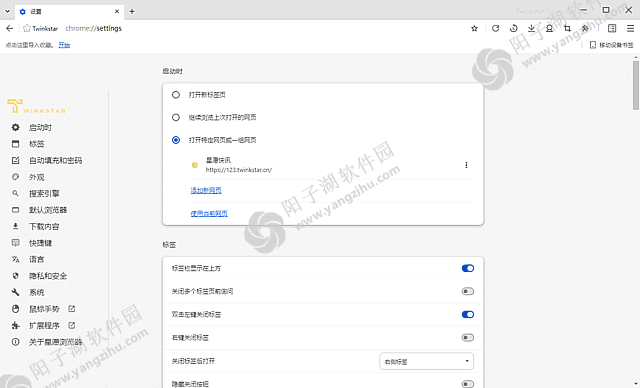Click external link icon beside 扩展程序
This screenshot has height=388, width=640.
pos(71,325)
